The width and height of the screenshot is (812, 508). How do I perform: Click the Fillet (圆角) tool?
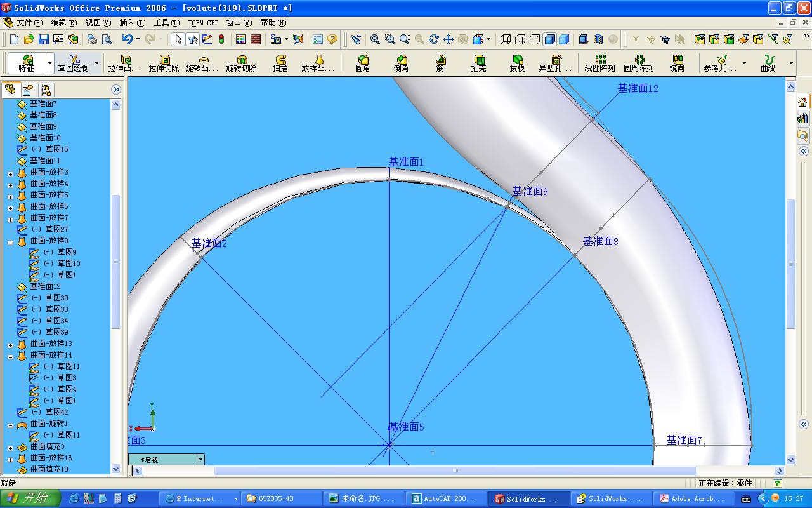coord(363,63)
